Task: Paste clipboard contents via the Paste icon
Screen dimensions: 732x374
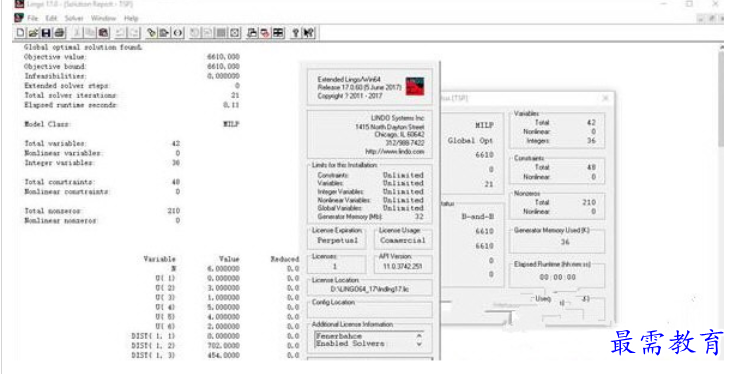Action: coord(103,33)
